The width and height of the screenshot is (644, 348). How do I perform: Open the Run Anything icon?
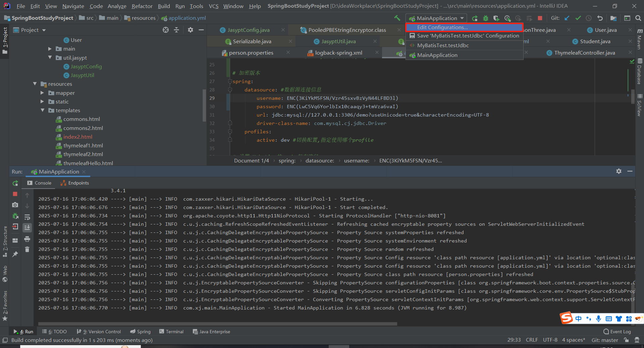pyautogui.click(x=627, y=18)
